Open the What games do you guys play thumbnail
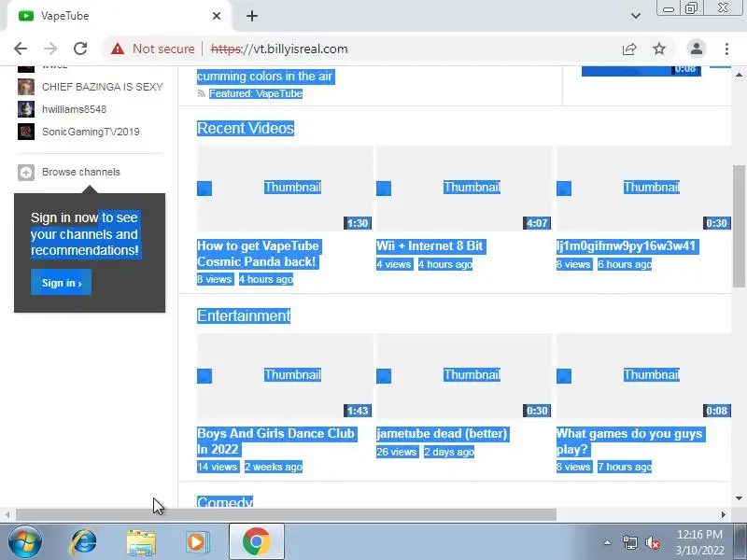Viewport: 747px width, 560px height. pos(643,376)
